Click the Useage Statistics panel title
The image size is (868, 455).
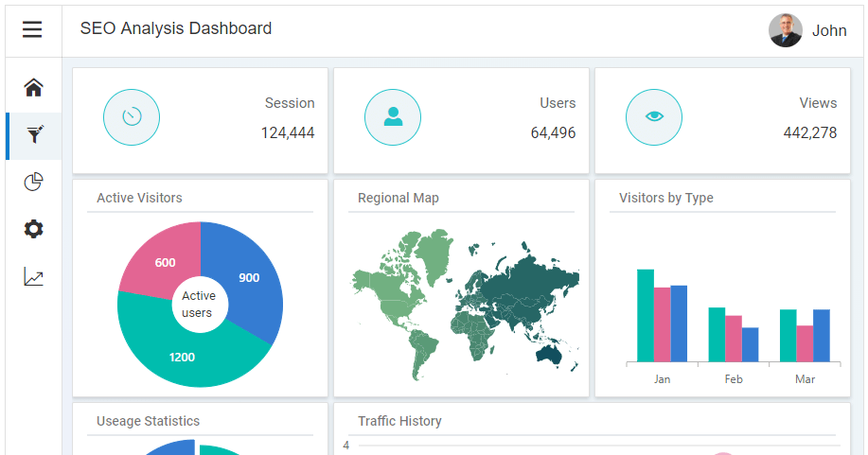click(x=148, y=421)
